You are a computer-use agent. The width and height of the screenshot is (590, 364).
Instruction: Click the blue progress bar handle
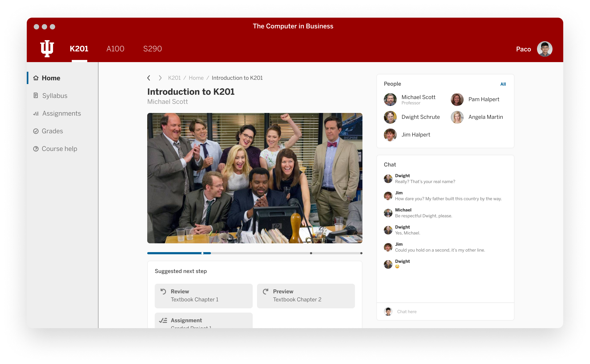[x=202, y=253]
